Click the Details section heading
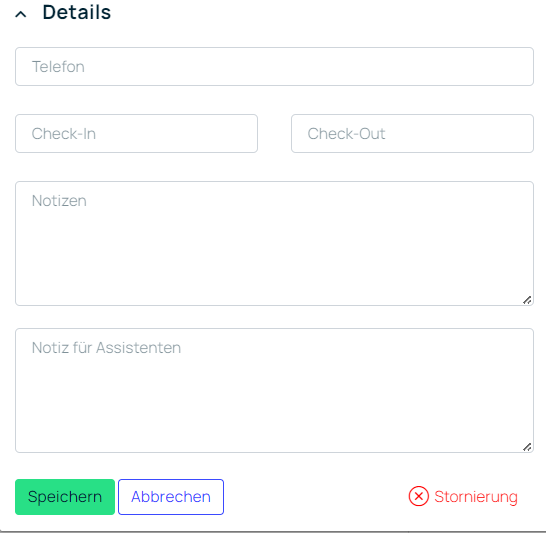This screenshot has height=533, width=546. pos(77,13)
